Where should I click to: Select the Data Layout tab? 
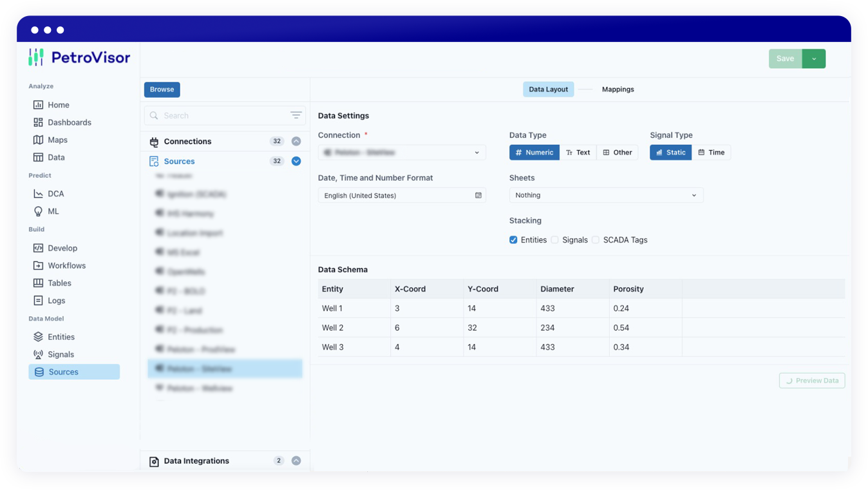[548, 90]
